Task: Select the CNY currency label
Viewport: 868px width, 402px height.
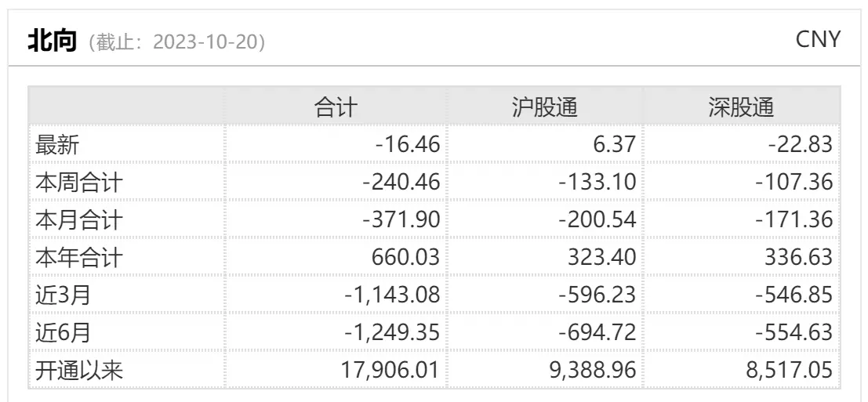Action: click(x=818, y=39)
